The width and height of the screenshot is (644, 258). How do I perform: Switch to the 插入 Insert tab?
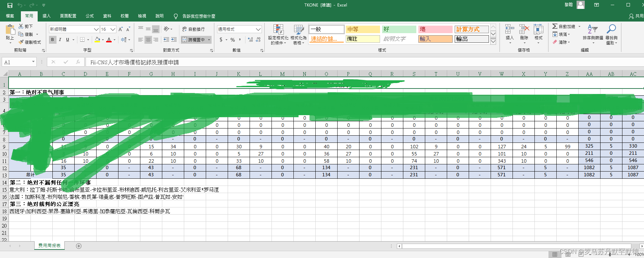pos(47,16)
